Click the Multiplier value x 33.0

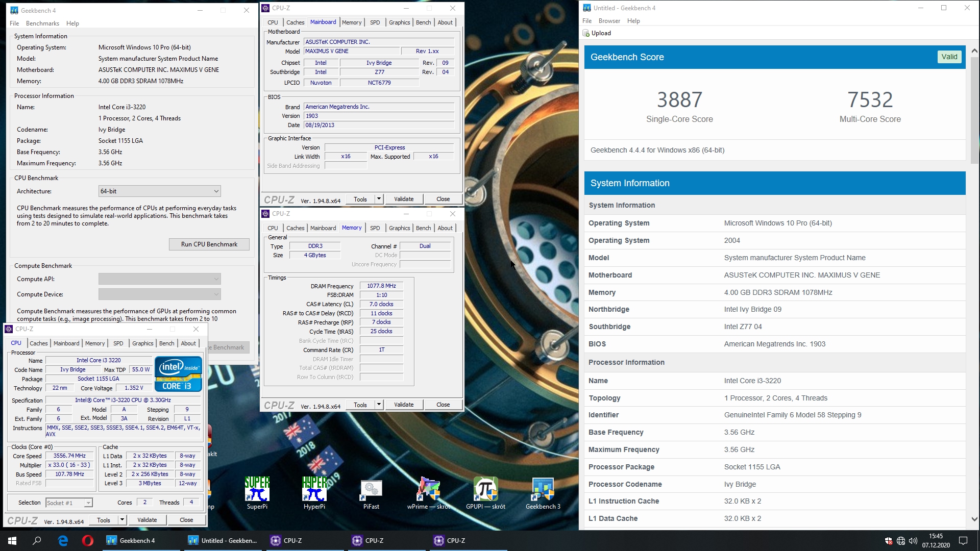(69, 465)
